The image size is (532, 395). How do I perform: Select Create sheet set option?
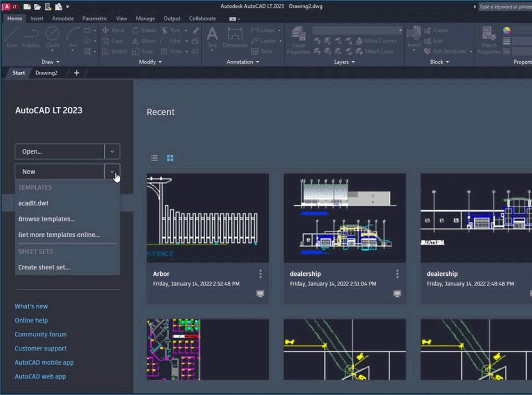(44, 267)
